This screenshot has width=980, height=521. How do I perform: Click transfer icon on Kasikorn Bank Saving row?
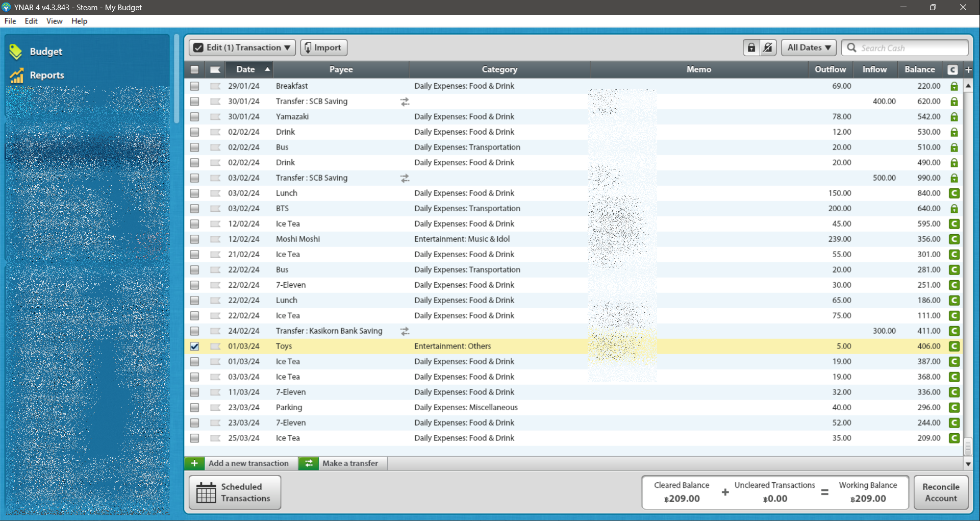coord(405,332)
